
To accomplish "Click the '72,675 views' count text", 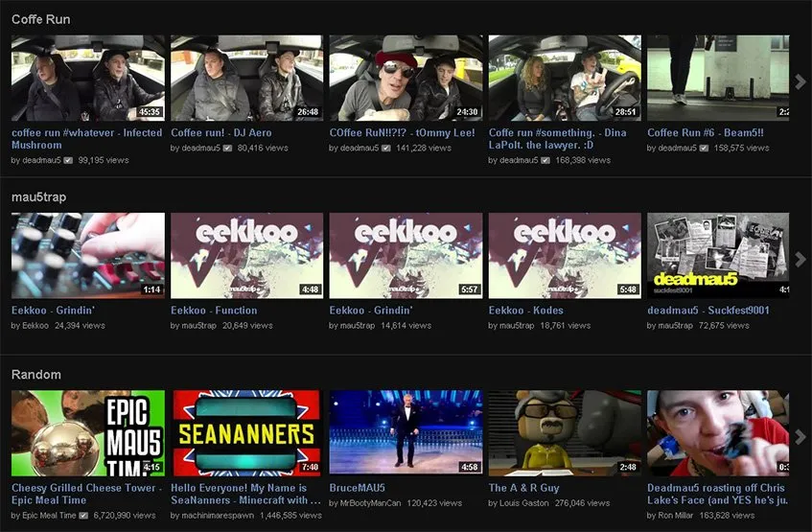I will [x=724, y=326].
